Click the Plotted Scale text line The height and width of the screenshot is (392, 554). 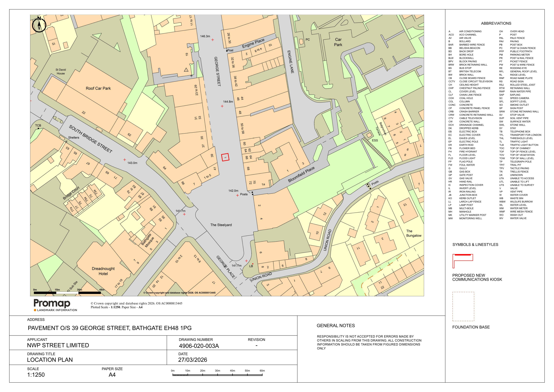click(x=117, y=307)
